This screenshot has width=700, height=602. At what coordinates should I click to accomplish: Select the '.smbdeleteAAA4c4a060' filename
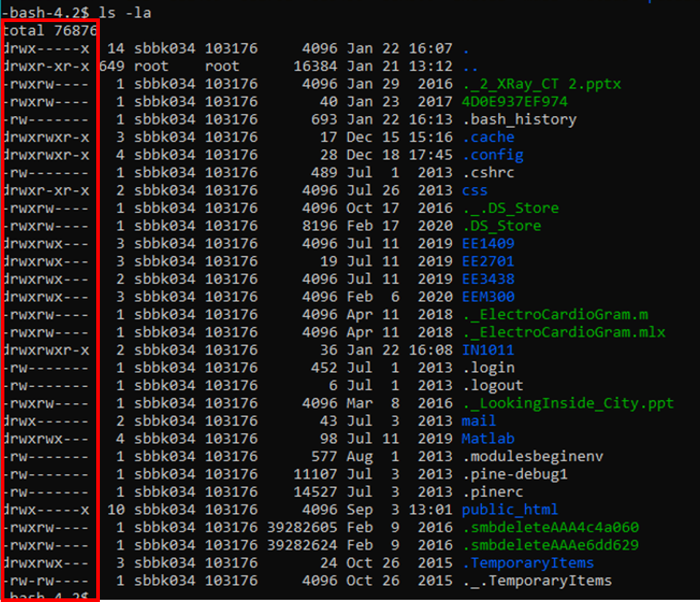550,527
